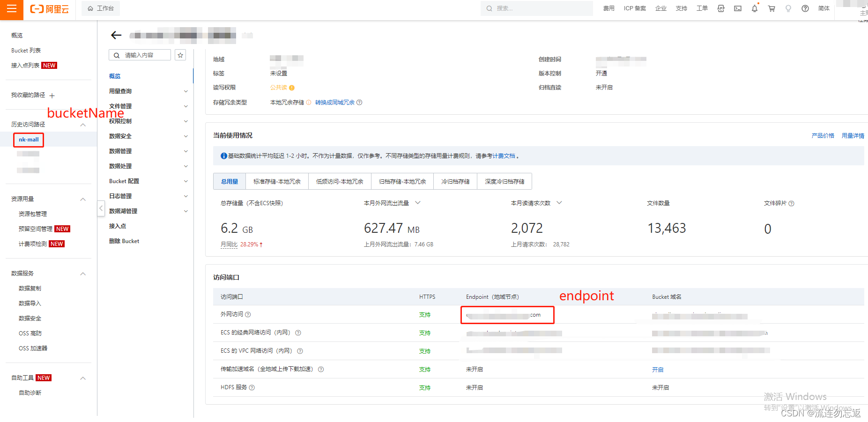Click 开启 for 传输加速域名
Image resolution: width=868 pixels, height=422 pixels.
pos(658,370)
